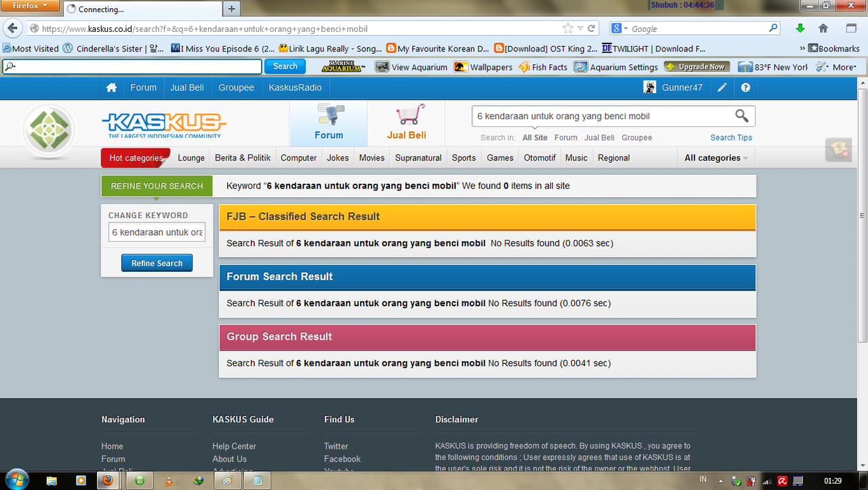This screenshot has height=490, width=868.
Task: Go back with Firefox back arrow
Action: click(x=13, y=28)
